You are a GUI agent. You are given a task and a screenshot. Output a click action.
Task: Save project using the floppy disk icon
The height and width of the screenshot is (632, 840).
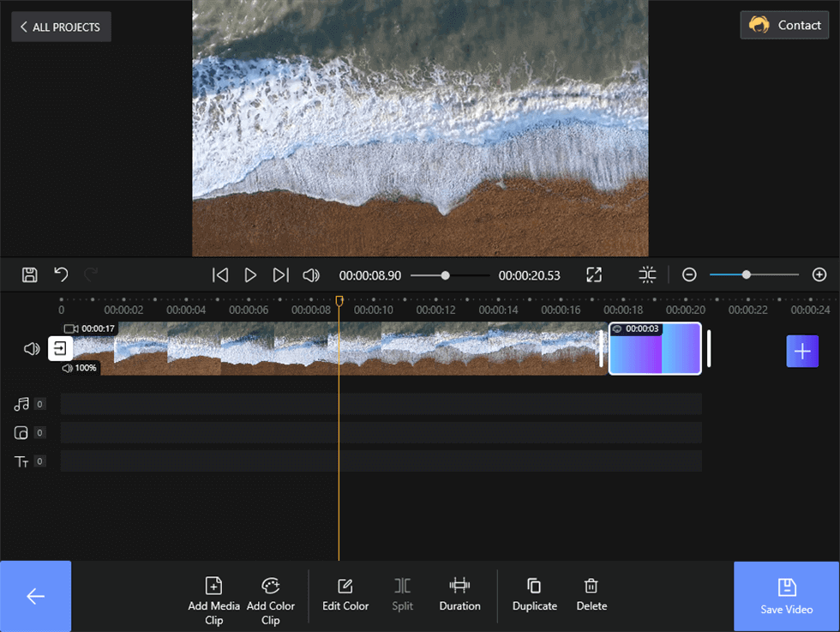29,275
